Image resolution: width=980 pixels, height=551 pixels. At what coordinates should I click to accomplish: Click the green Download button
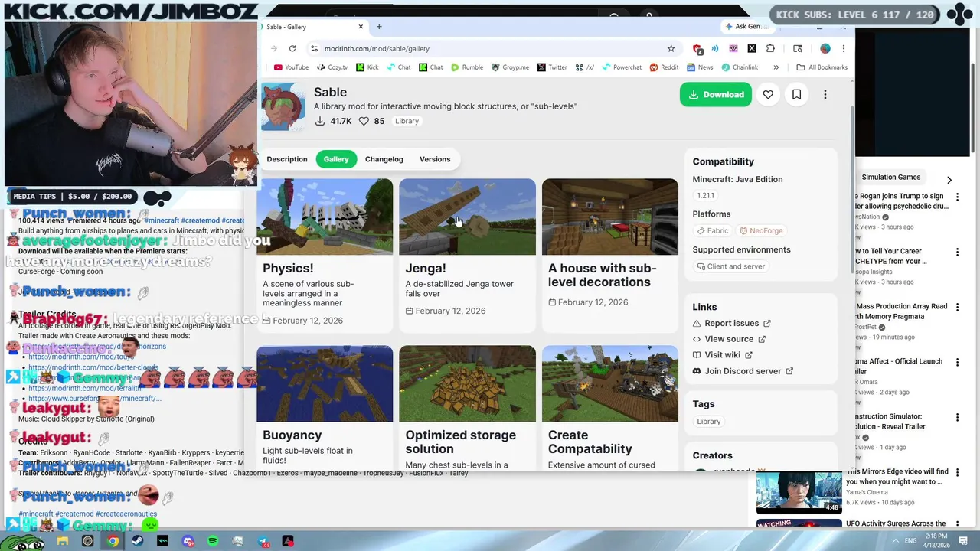point(715,95)
